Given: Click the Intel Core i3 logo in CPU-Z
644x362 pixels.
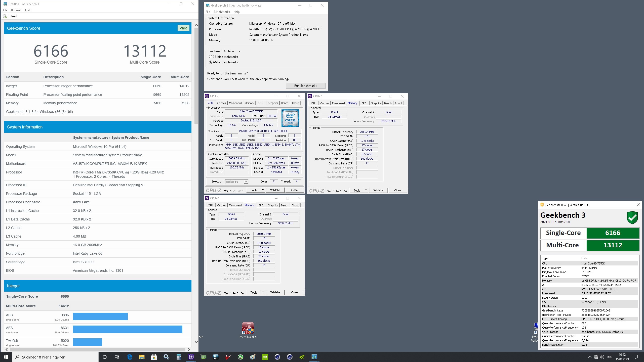Looking at the screenshot, I should point(290,118).
